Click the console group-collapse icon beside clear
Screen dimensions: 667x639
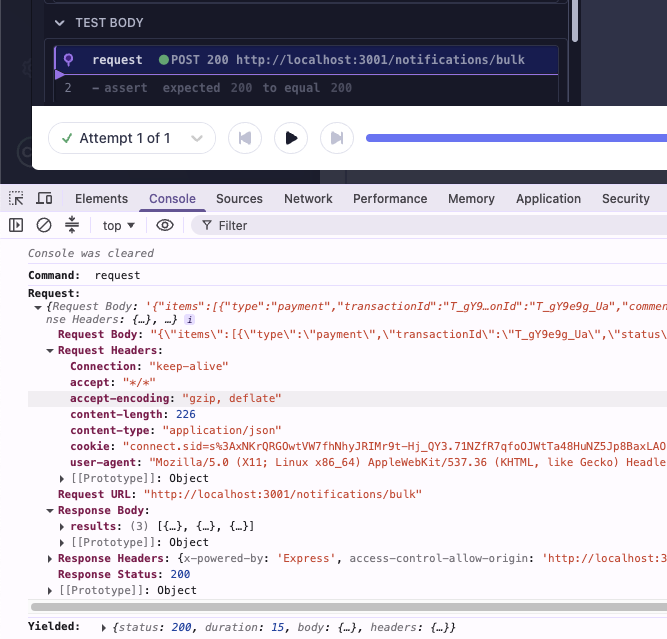click(71, 225)
